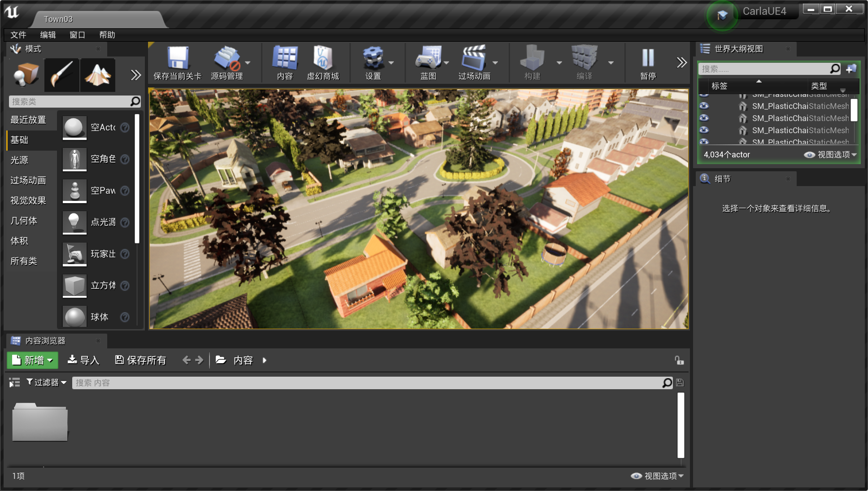
Task: Click the content browser search field
Action: click(368, 383)
